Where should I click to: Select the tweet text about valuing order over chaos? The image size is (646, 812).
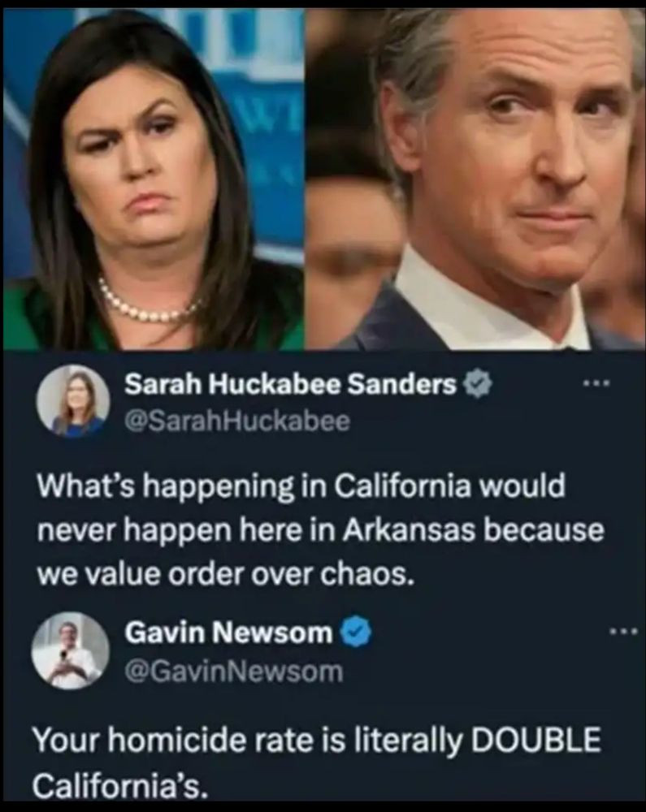[320, 529]
